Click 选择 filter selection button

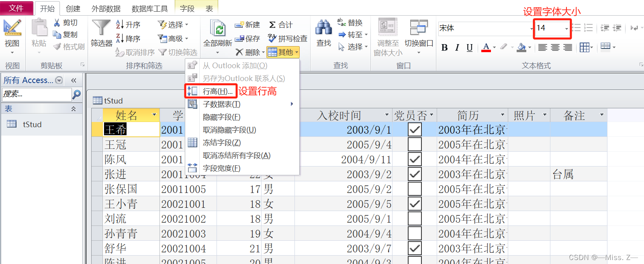click(x=173, y=24)
